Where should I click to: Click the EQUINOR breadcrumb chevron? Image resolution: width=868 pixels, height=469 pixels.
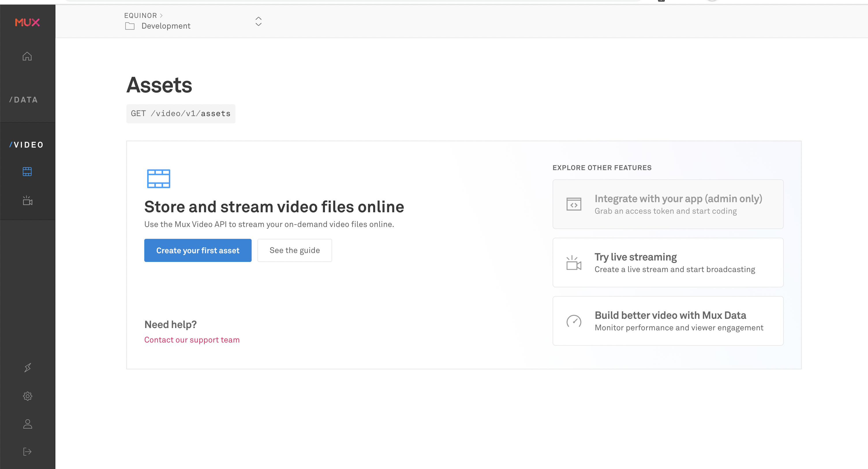tap(161, 16)
